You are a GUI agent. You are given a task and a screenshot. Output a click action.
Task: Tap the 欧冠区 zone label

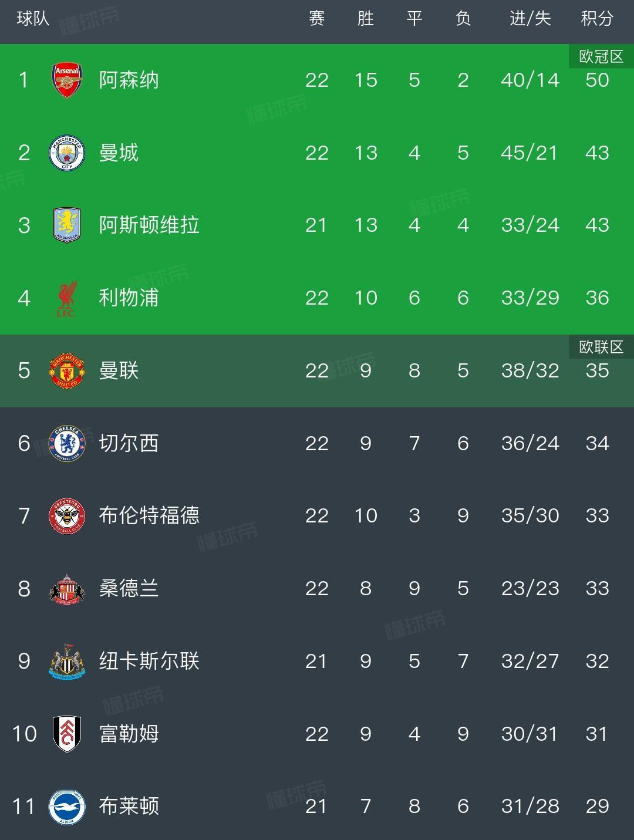(x=601, y=56)
